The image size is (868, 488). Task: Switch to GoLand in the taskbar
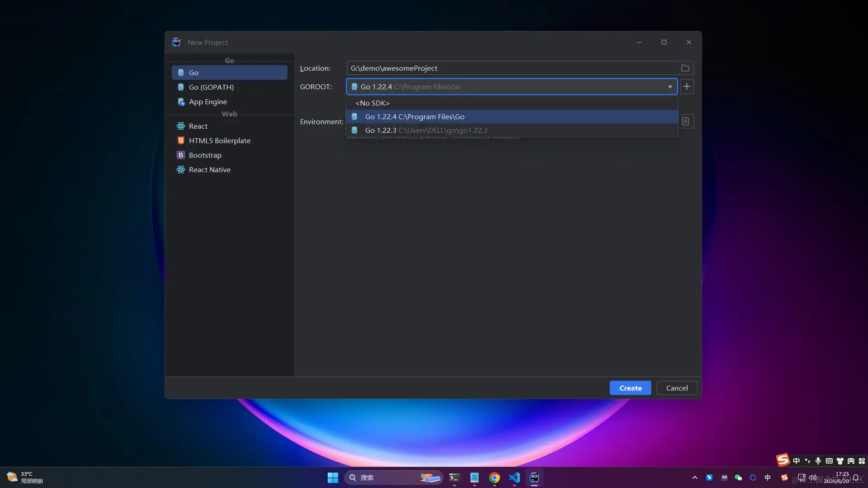click(534, 478)
